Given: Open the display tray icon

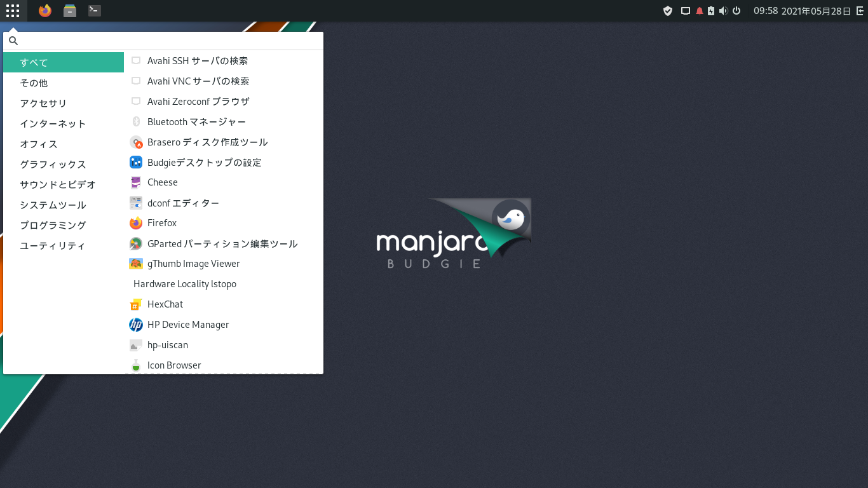Looking at the screenshot, I should pyautogui.click(x=686, y=11).
